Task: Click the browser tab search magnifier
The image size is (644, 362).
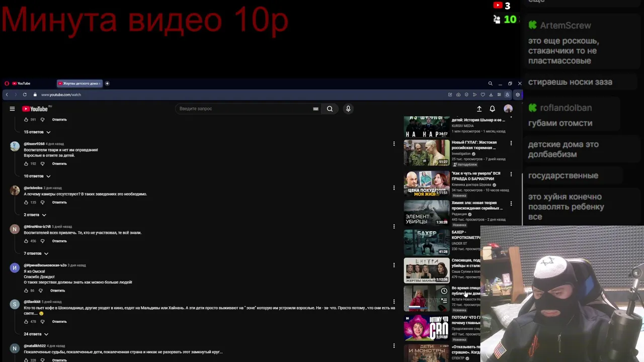Action: pyautogui.click(x=490, y=83)
